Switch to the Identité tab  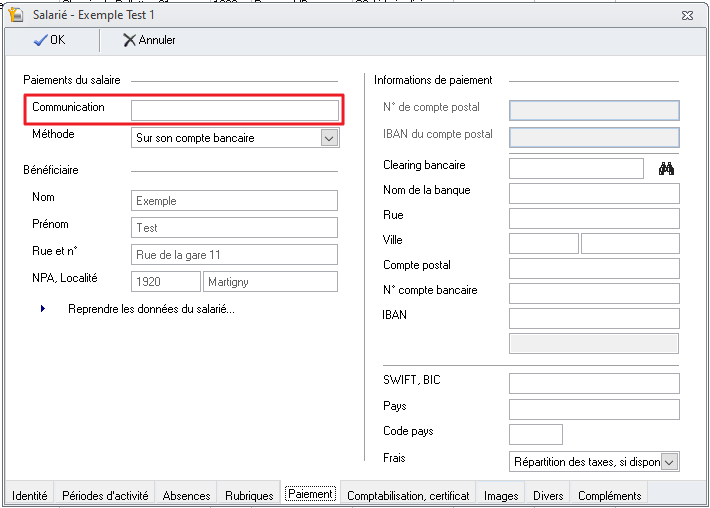pyautogui.click(x=29, y=495)
